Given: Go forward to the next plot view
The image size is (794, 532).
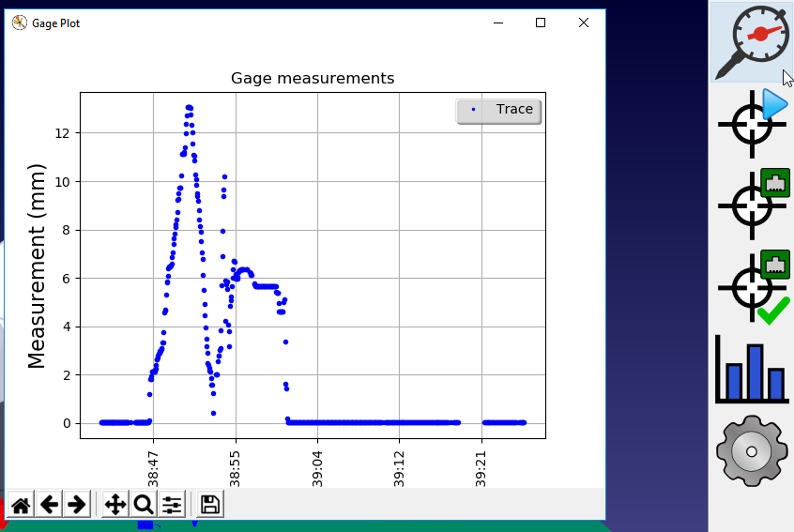Looking at the screenshot, I should pos(77,505).
